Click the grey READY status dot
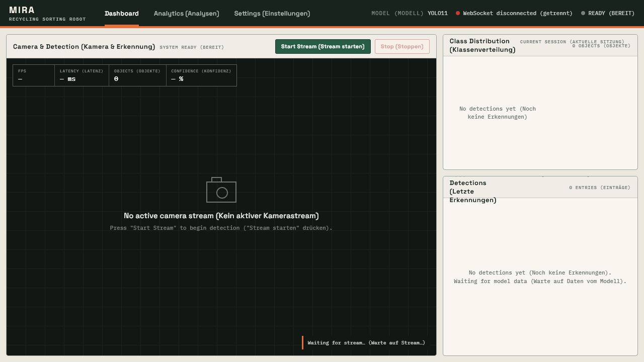The image size is (644, 362). (x=583, y=13)
